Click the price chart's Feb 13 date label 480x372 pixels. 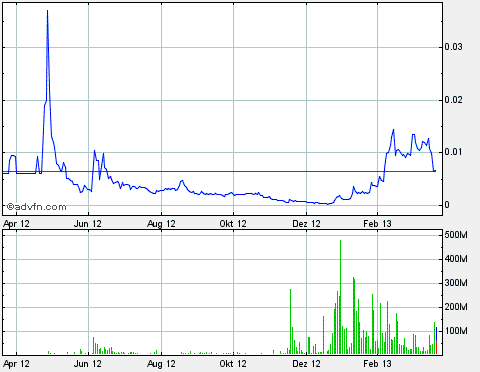[377, 223]
